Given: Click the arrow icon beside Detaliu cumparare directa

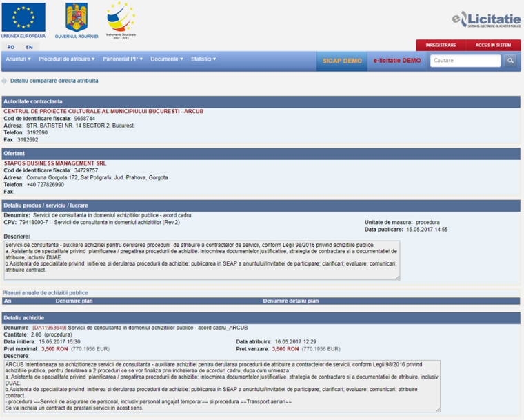Looking at the screenshot, I should point(4,81).
